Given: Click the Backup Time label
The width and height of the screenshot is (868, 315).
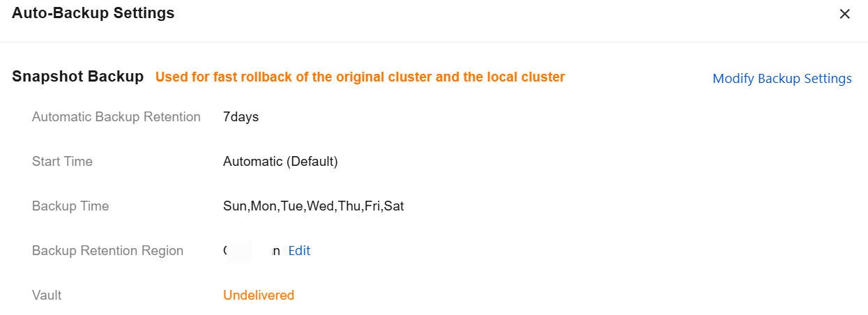Looking at the screenshot, I should [x=70, y=206].
